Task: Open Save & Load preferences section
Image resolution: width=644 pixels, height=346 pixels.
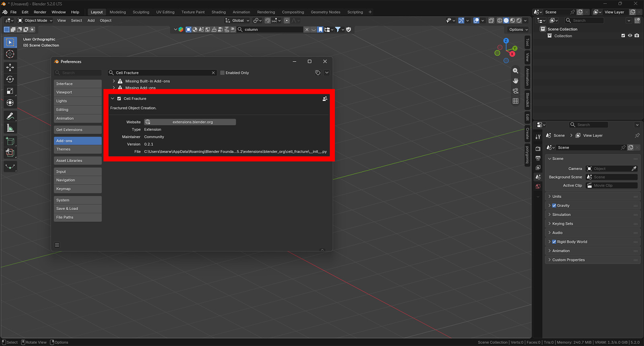Action: point(78,209)
